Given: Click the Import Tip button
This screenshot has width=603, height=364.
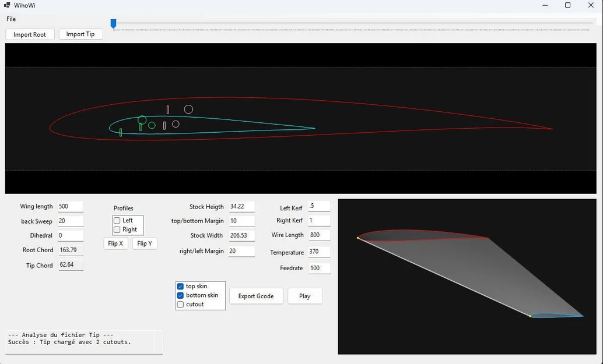Looking at the screenshot, I should 80,34.
